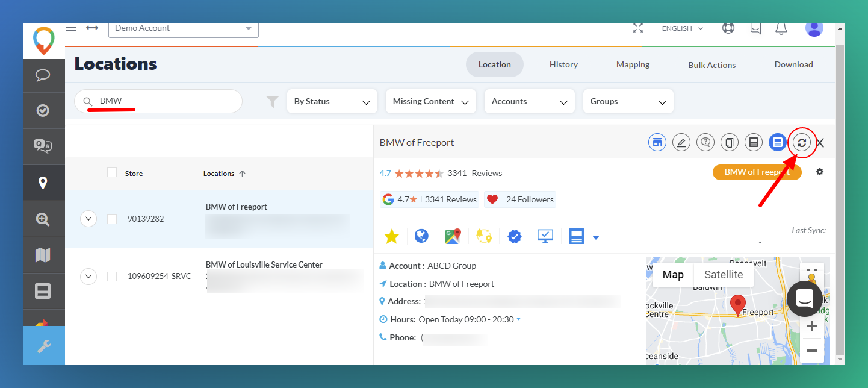Screen dimensions: 868x388
Task: Click the blue filled listing icon in the detail header
Action: click(x=778, y=143)
